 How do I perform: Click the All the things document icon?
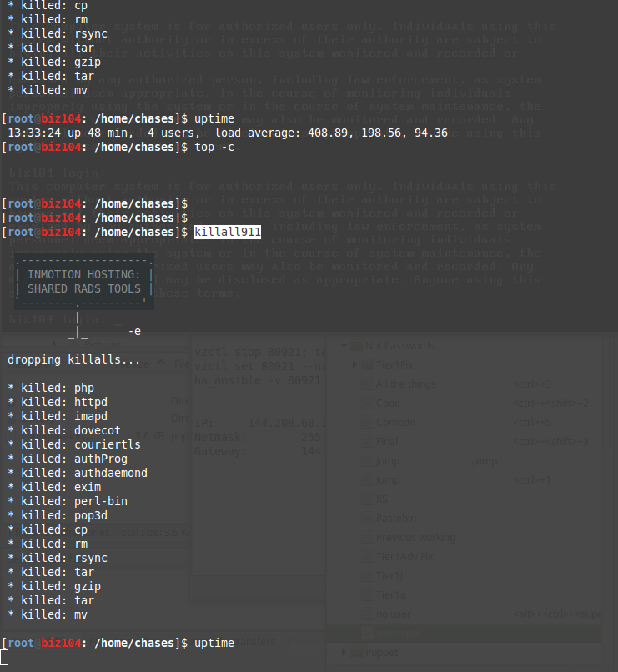point(368,384)
